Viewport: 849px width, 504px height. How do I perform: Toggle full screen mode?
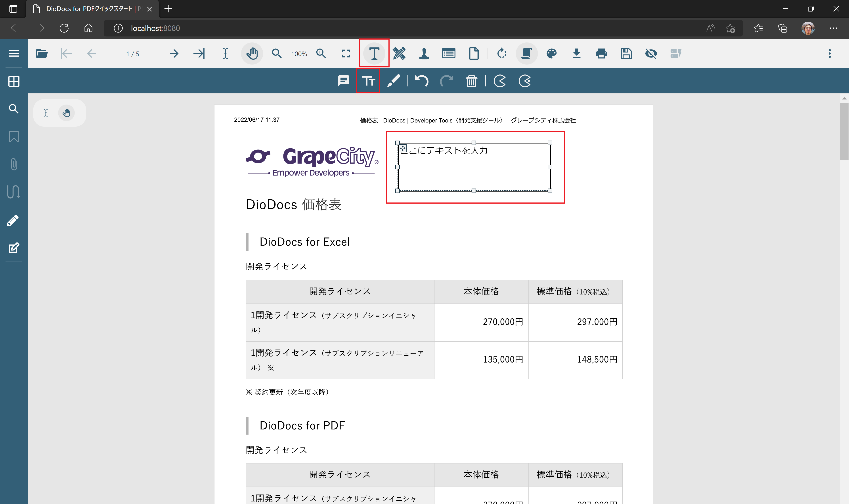coord(346,54)
